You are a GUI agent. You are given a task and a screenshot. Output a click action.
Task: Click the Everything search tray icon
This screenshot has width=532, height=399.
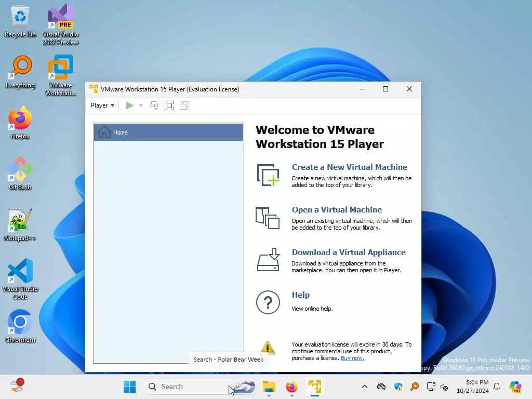click(415, 387)
